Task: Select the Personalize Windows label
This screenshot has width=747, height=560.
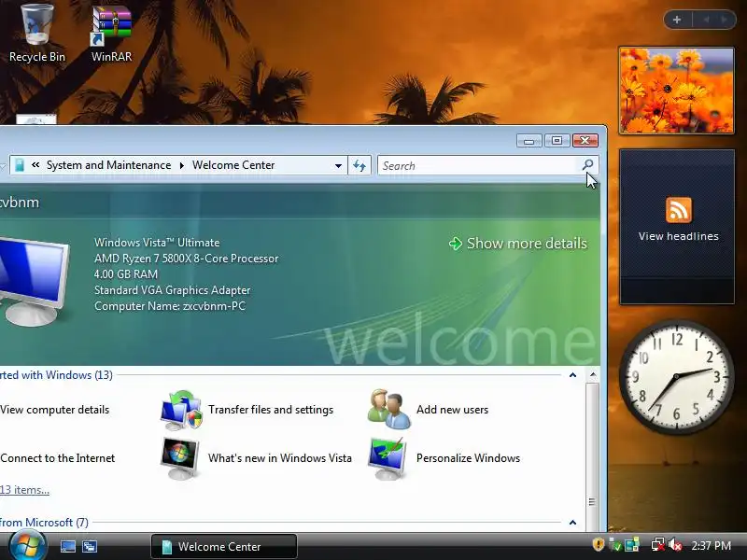Action: (x=468, y=458)
